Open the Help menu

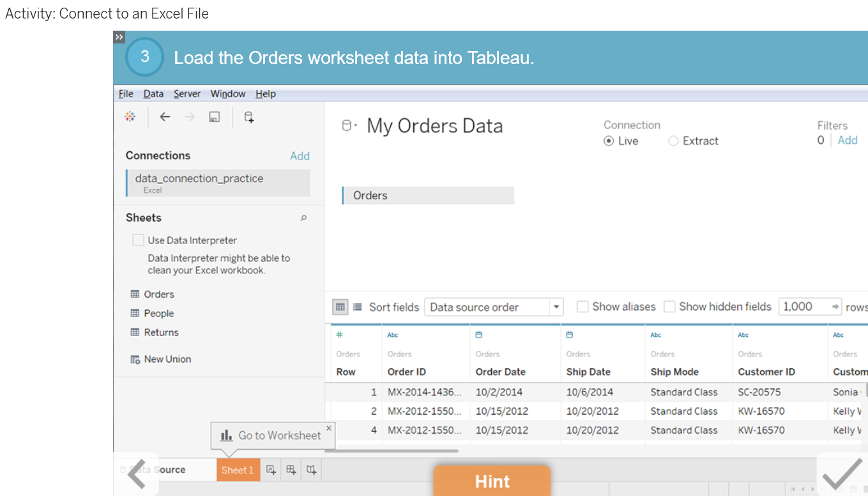[266, 94]
